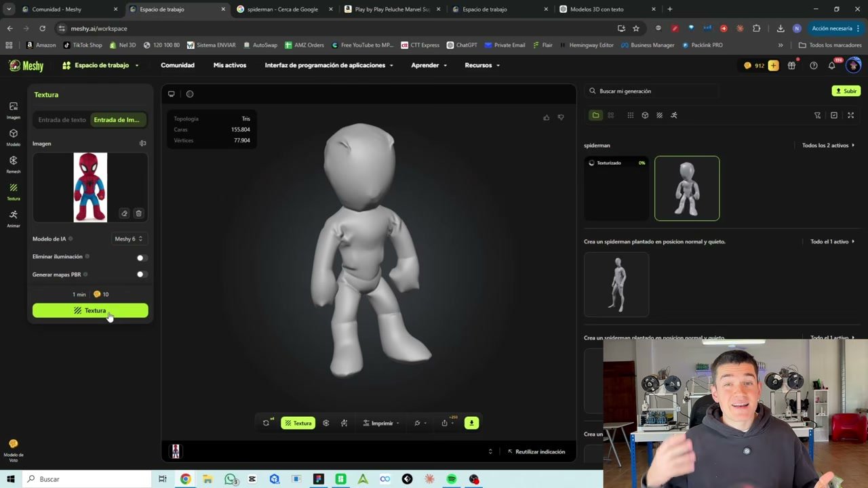Switch to the Entrada de texto tab

[x=62, y=120]
